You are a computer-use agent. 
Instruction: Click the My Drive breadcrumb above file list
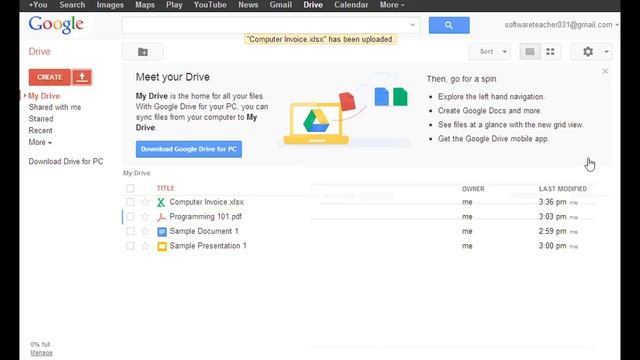click(136, 173)
